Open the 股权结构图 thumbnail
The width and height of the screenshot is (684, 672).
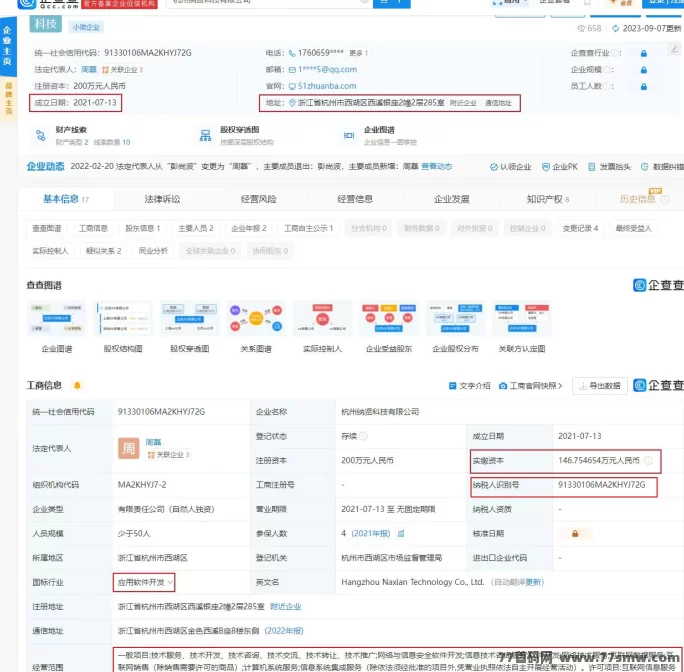[x=123, y=319]
